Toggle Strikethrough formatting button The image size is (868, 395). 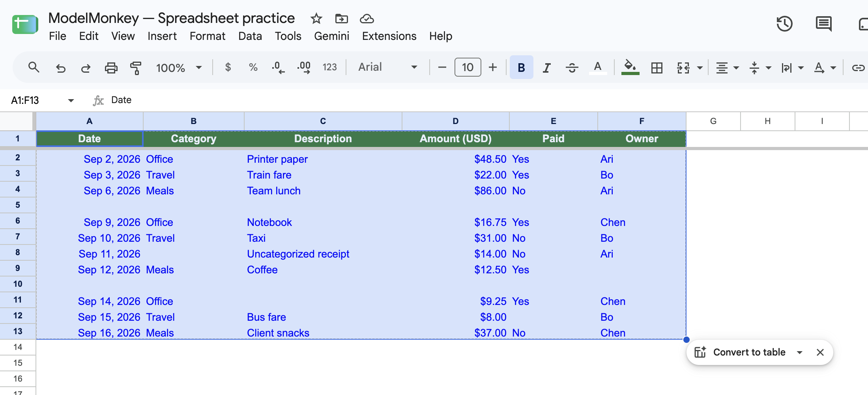[572, 68]
